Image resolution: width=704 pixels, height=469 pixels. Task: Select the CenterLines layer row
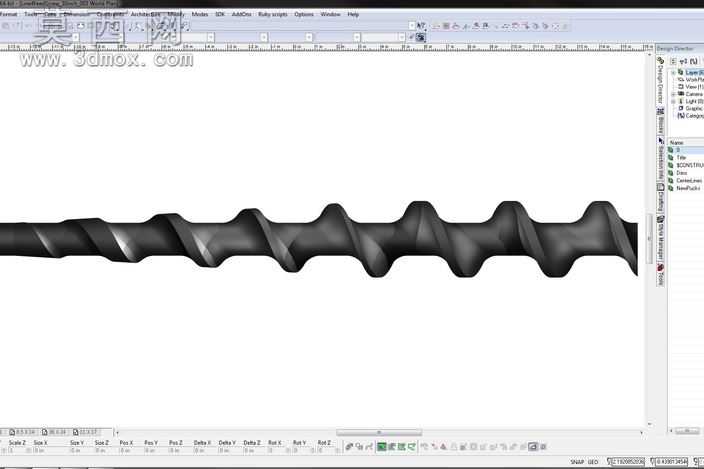pos(686,180)
